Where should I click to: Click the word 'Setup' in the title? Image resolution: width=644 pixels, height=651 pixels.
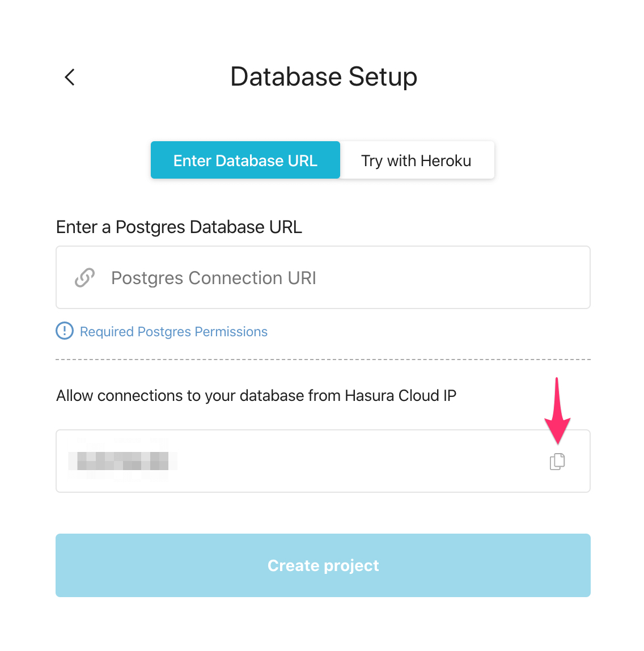point(383,77)
